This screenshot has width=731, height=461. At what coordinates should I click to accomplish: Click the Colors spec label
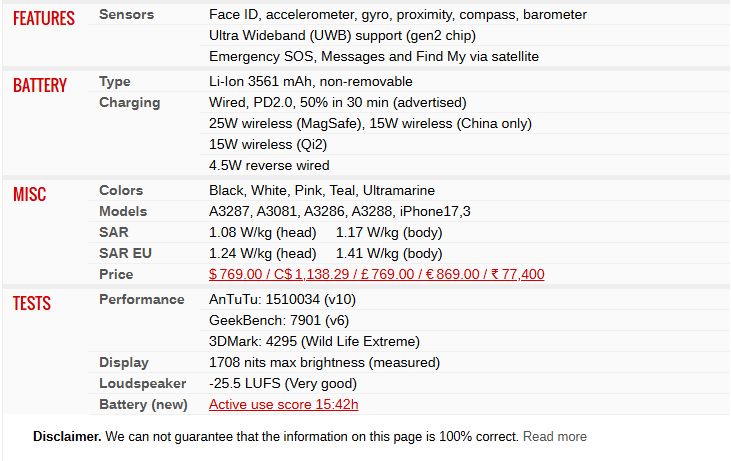coord(121,190)
